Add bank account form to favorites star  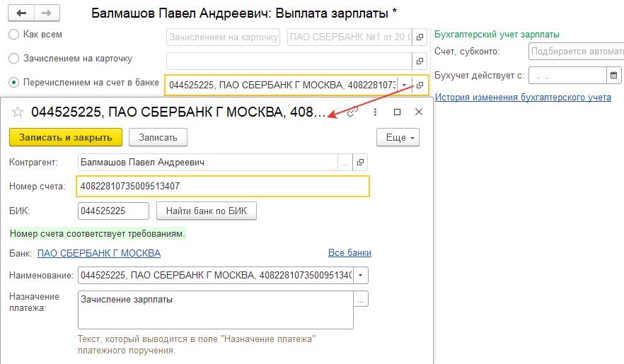(18, 112)
